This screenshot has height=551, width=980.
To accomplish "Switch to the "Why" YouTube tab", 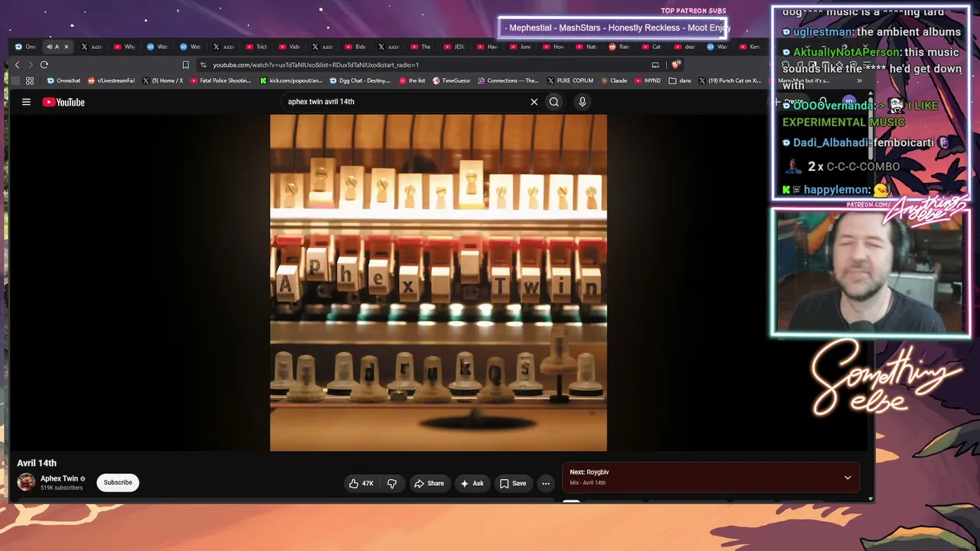I will tap(124, 47).
